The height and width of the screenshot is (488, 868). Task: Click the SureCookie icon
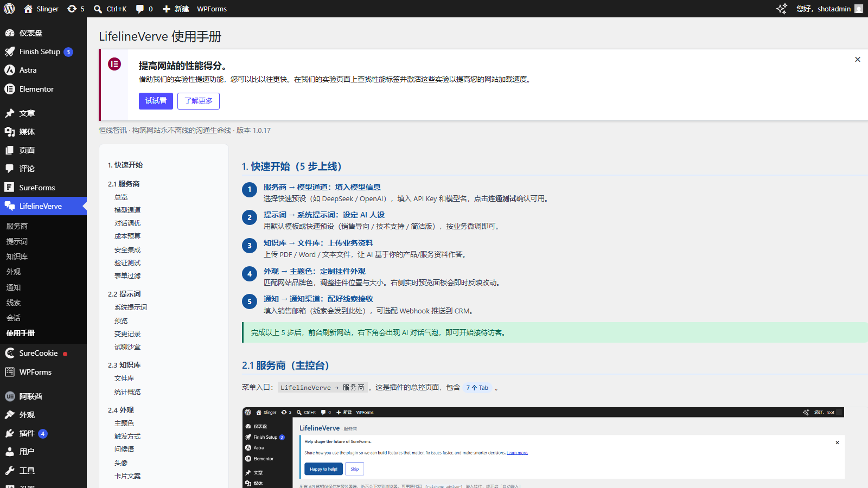[10, 353]
